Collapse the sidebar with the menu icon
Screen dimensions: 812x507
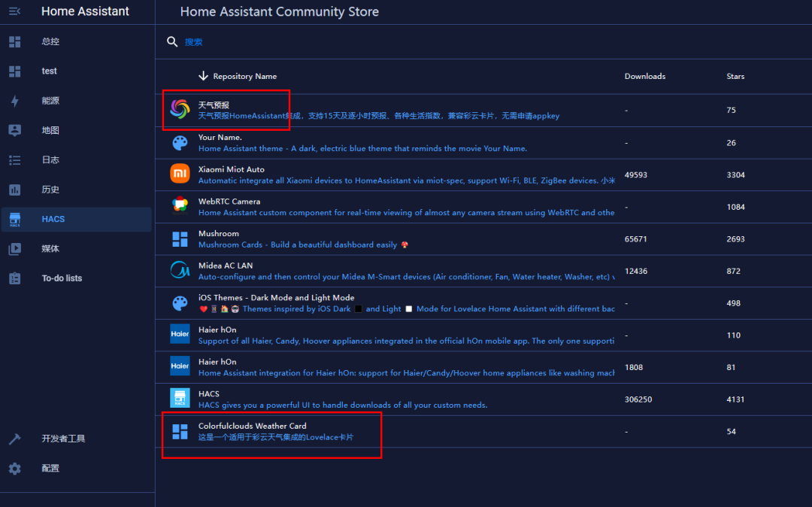pyautogui.click(x=14, y=11)
